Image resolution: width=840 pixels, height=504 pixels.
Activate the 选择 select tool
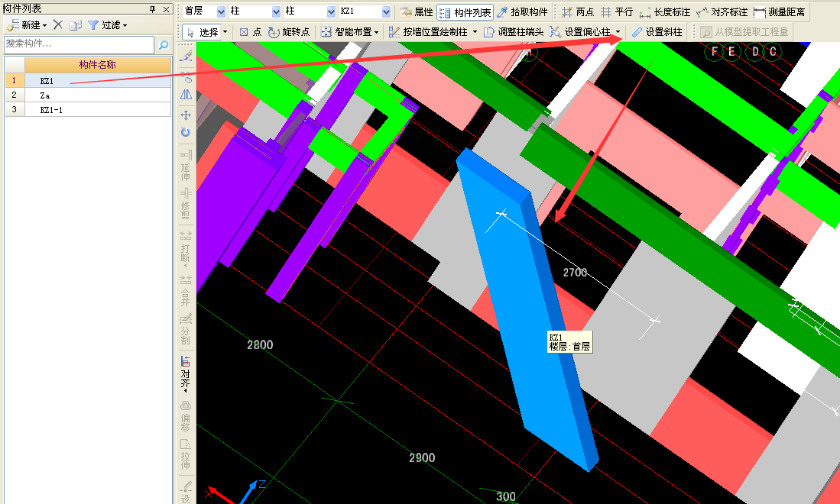click(202, 32)
